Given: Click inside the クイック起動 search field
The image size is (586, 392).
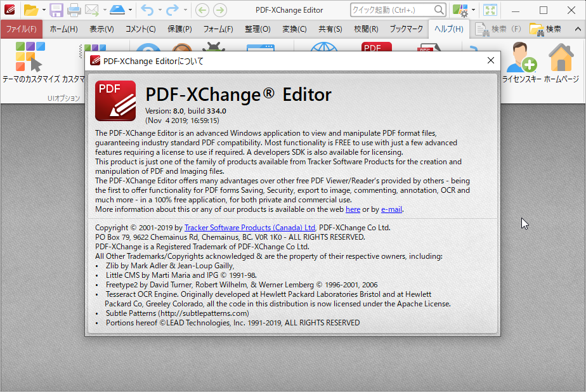Looking at the screenshot, I should click(x=393, y=10).
